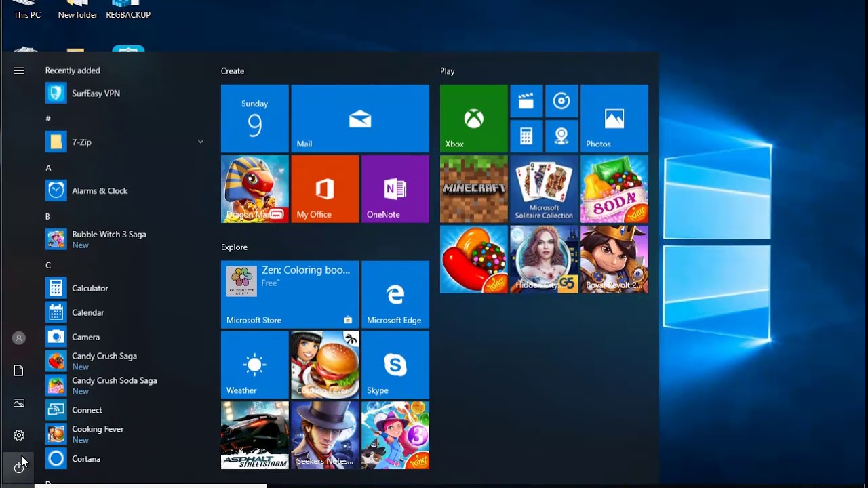Screen dimensions: 868x488
Task: Open Calendar from the app list
Action: 125,312
